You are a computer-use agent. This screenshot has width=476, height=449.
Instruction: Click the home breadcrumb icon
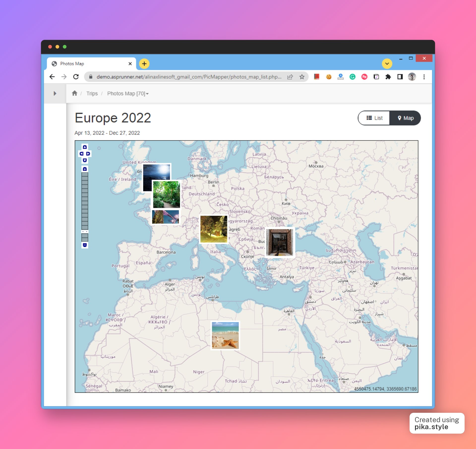(74, 93)
